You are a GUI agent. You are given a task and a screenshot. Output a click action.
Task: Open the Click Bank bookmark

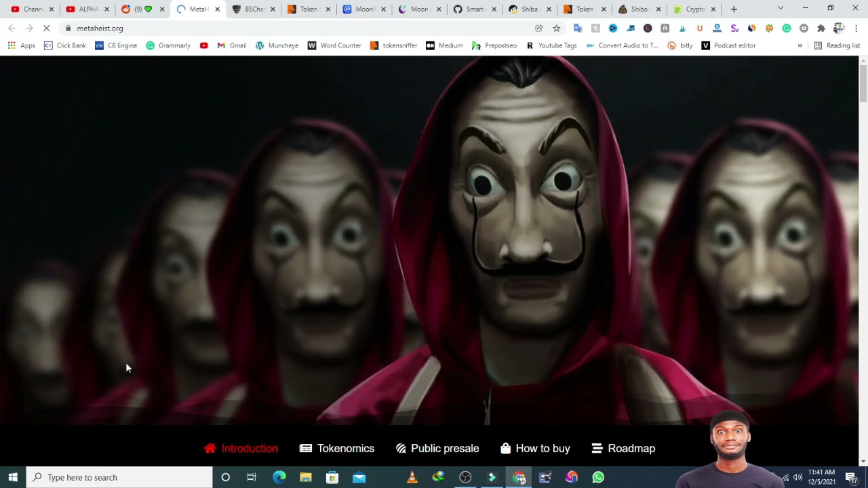click(x=64, y=45)
